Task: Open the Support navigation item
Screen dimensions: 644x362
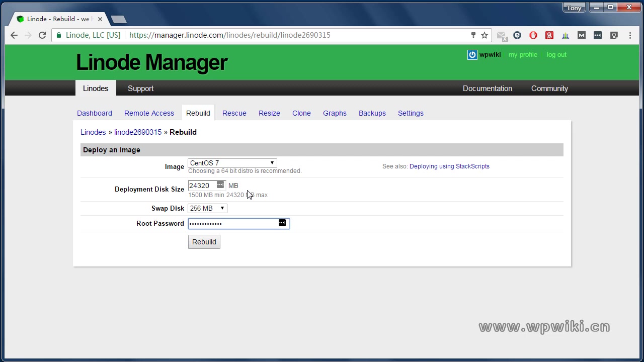Action: coord(140,88)
